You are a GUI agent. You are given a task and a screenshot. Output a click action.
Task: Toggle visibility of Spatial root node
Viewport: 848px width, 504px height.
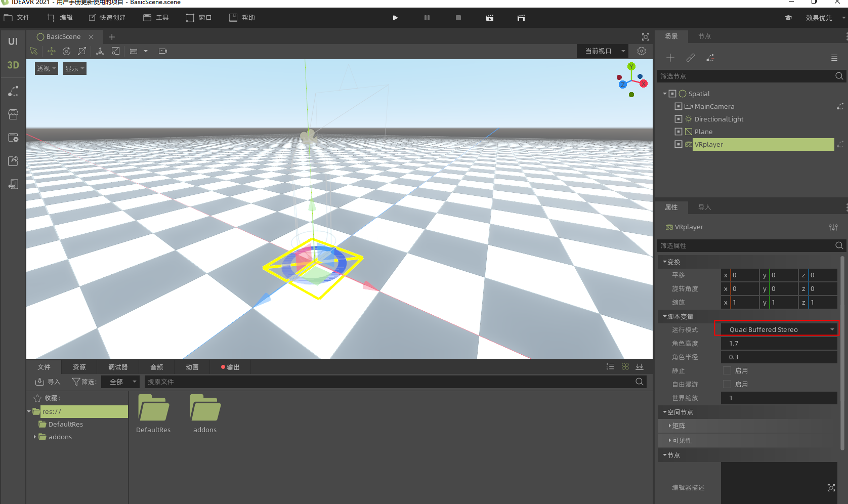point(672,94)
